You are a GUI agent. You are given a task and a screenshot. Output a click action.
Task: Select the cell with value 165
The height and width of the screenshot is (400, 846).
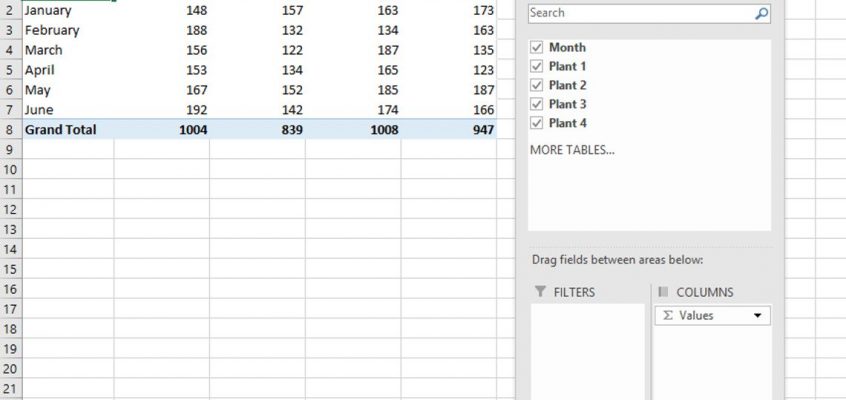(x=353, y=70)
